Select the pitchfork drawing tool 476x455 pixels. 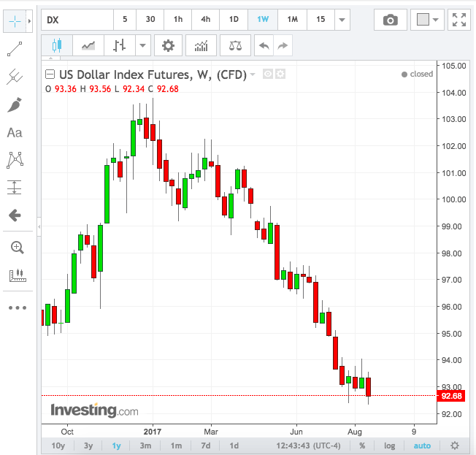tap(15, 77)
